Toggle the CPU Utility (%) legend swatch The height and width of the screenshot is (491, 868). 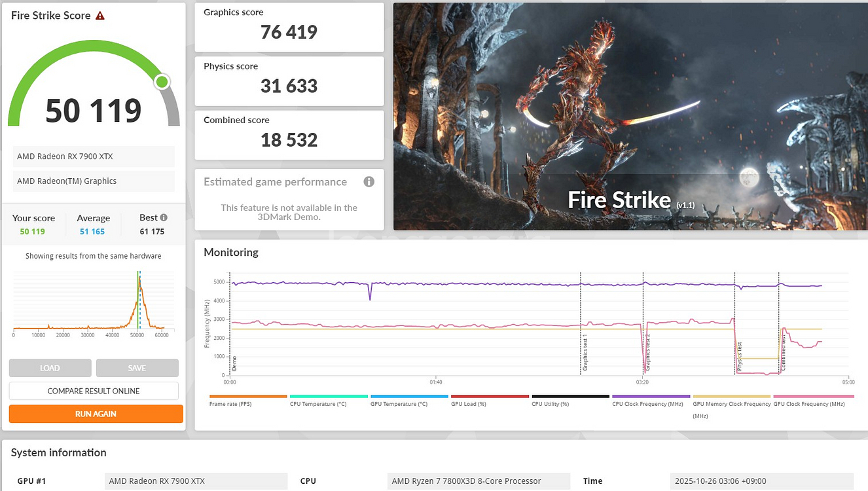tap(570, 397)
